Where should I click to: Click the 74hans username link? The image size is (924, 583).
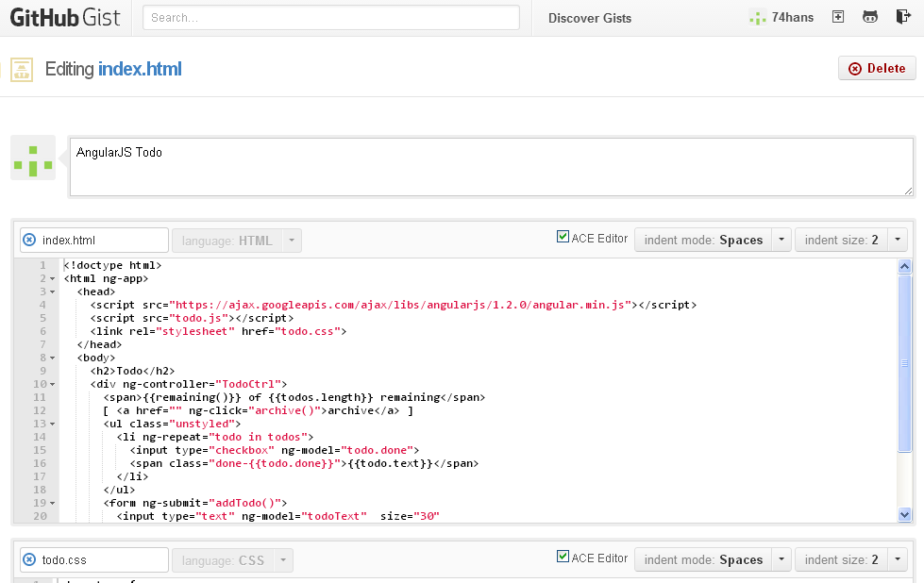(793, 18)
